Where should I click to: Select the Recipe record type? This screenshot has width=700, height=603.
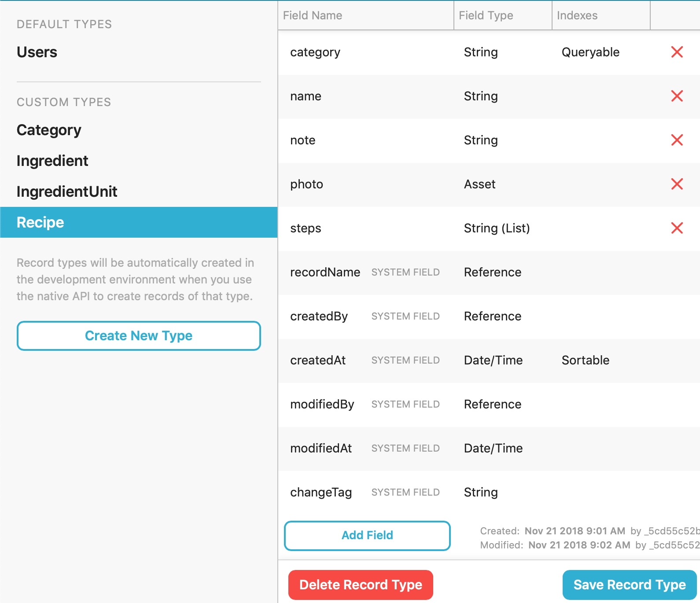pyautogui.click(x=41, y=222)
